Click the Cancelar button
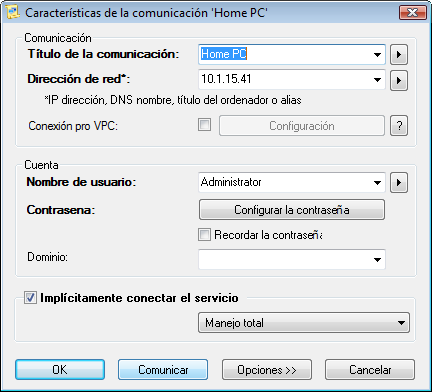The height and width of the screenshot is (392, 432). point(370,370)
